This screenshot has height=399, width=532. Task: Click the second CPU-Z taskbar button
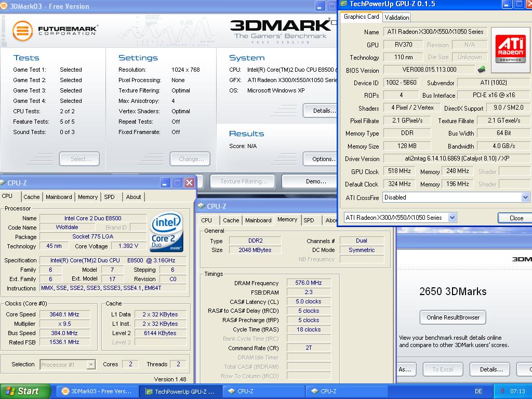(347, 391)
